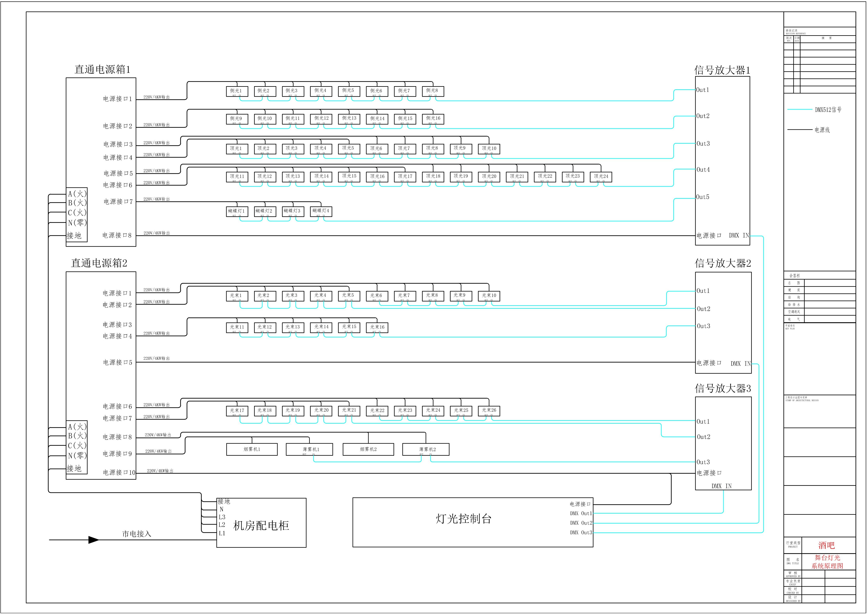Select the 光束17 fixture box
Image resolution: width=868 pixels, height=614 pixels.
(x=237, y=411)
